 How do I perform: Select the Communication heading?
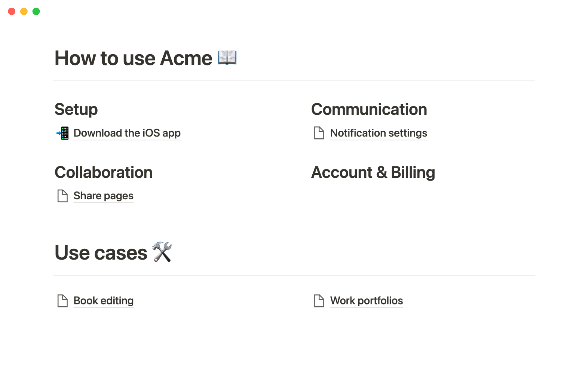369,109
